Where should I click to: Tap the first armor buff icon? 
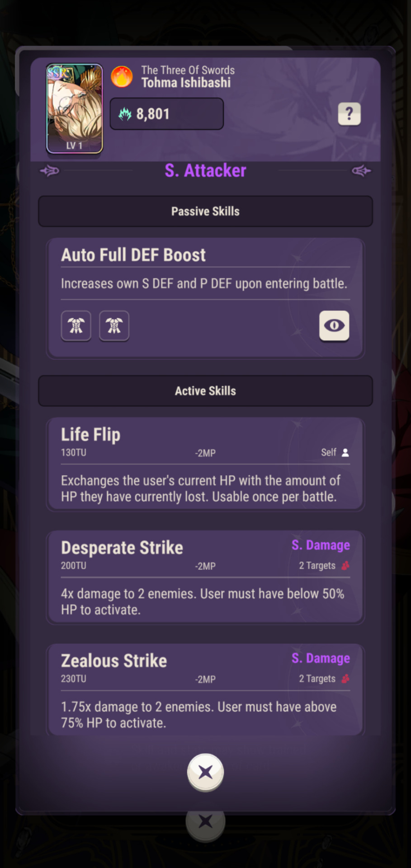[x=76, y=325]
